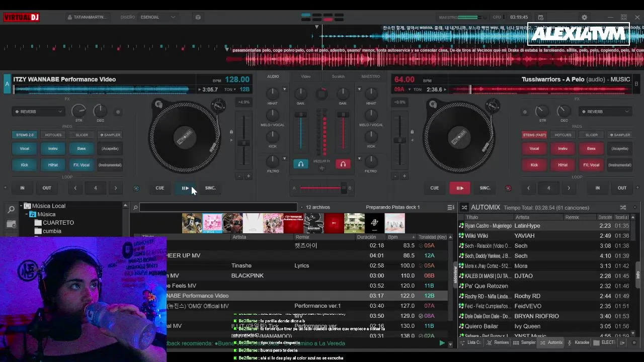Collapse the Música Local tree node

(x=21, y=206)
